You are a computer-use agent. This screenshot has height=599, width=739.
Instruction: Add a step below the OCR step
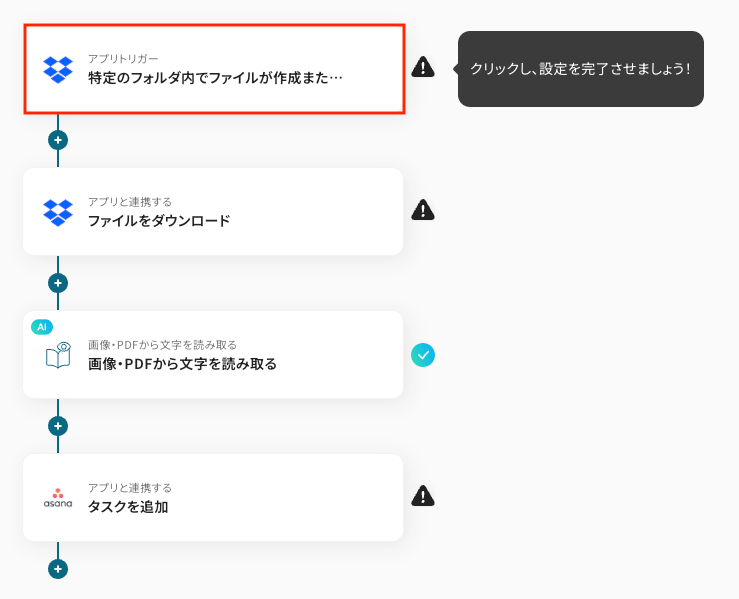(58, 426)
